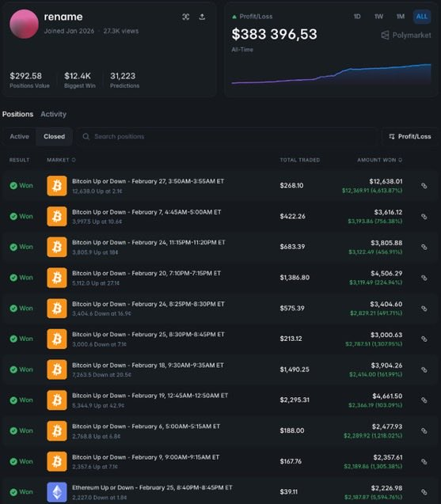
Task: Open Bitcoin Up or Down February 20, 7:10PM market
Action: (x=146, y=273)
